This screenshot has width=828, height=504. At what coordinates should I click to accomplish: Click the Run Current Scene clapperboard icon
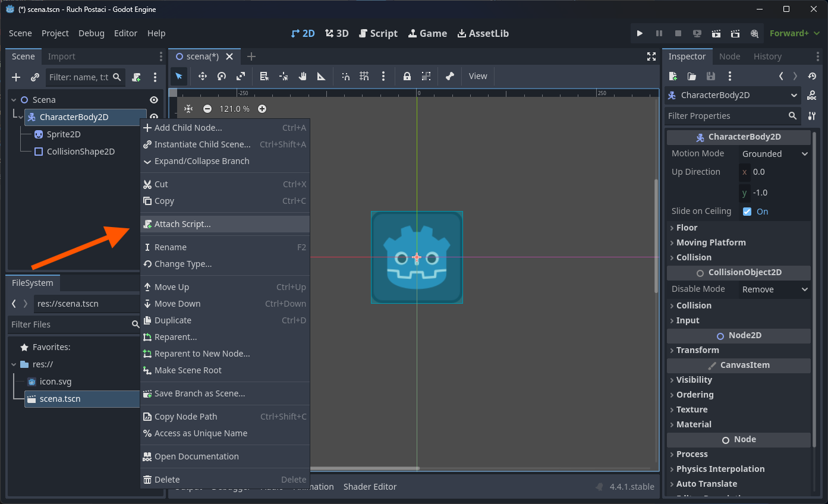tap(716, 33)
